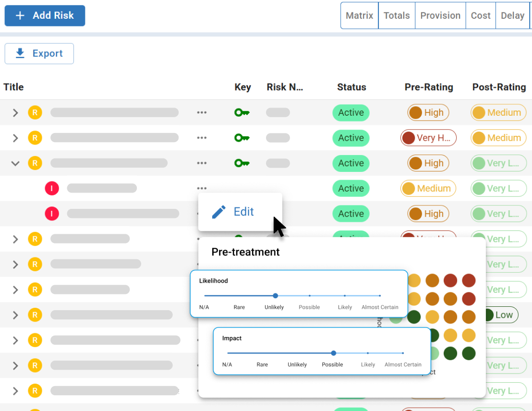Click the green key icon on the first risk row
Viewport: 532px width, 411px height.
242,112
